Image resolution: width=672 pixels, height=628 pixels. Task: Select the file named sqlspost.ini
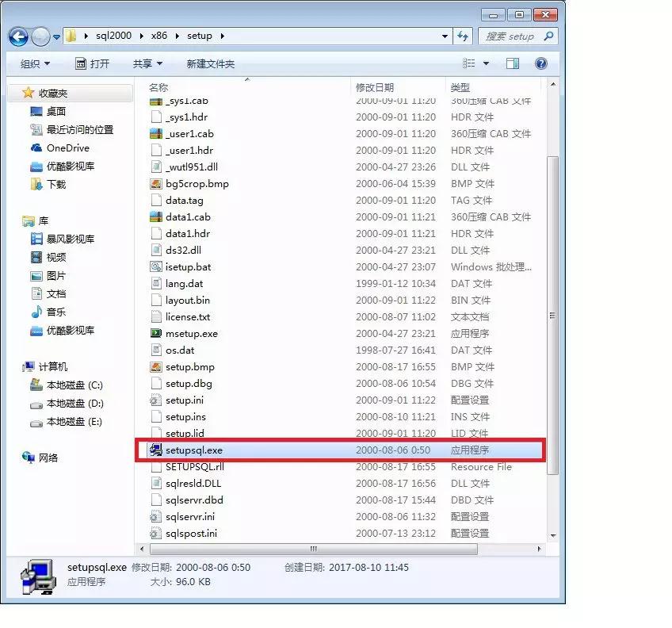(x=191, y=533)
